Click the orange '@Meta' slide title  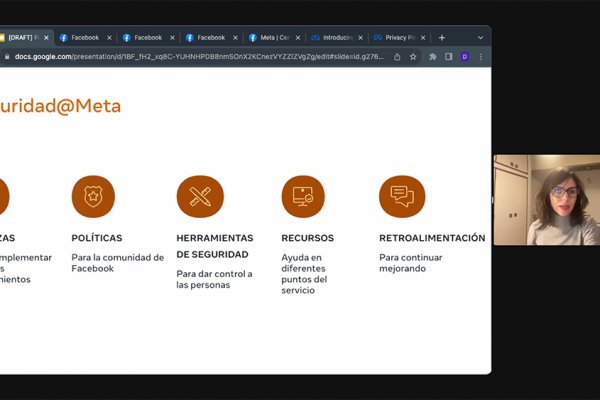point(60,106)
